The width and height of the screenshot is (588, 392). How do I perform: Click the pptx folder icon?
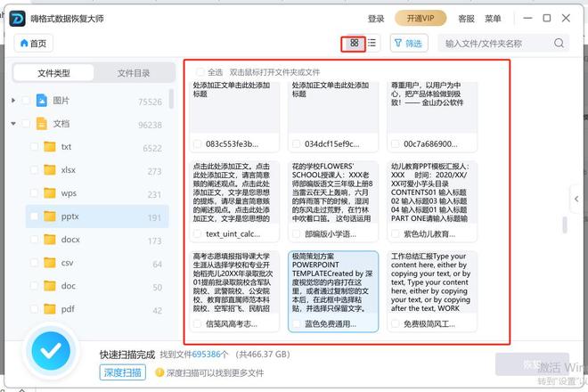click(x=50, y=216)
